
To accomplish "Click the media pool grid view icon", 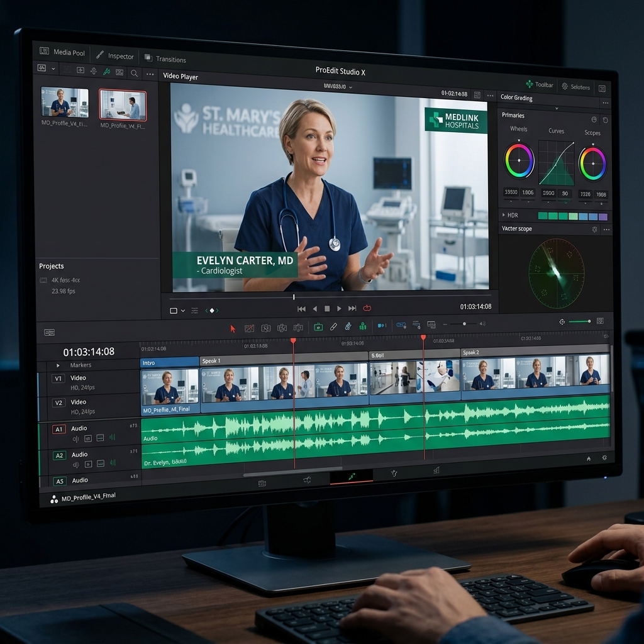I will tap(119, 72).
